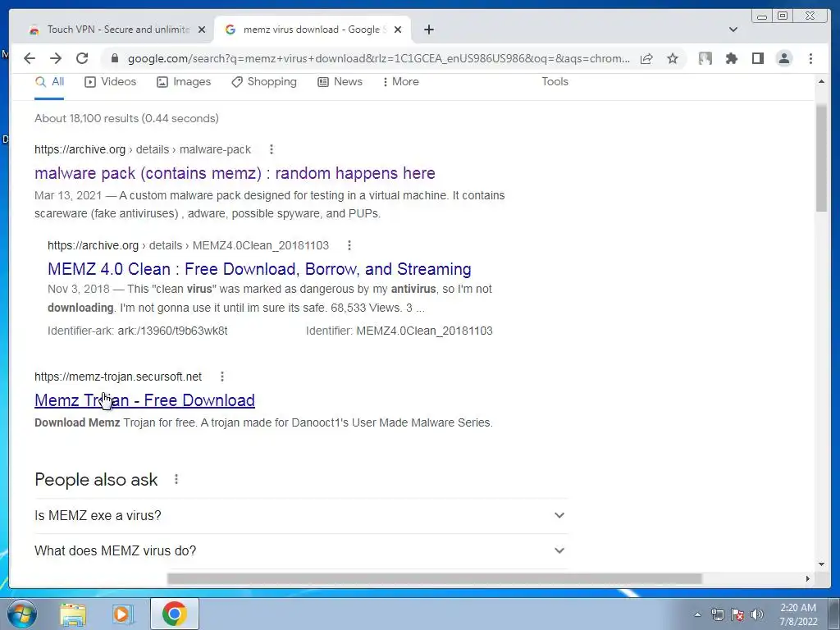Open MEMZ 4.0 Clean archive link
The height and width of the screenshot is (630, 840).
point(259,269)
